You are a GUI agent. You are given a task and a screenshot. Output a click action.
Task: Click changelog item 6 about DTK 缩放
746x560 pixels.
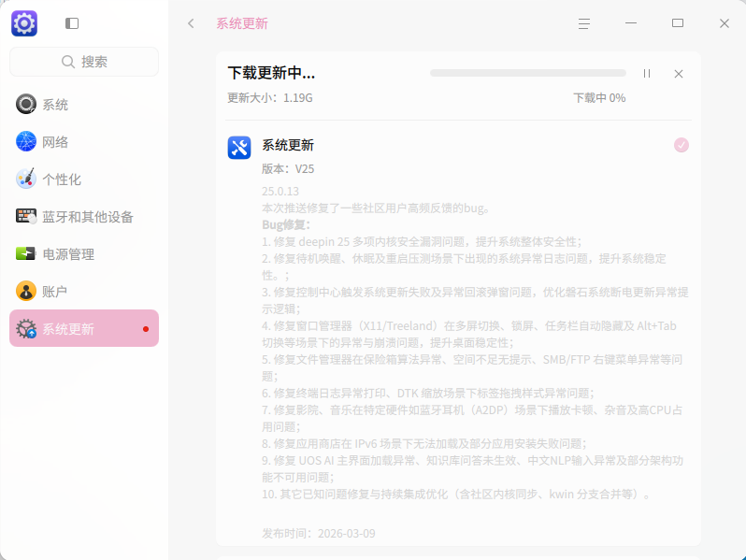[x=428, y=393]
